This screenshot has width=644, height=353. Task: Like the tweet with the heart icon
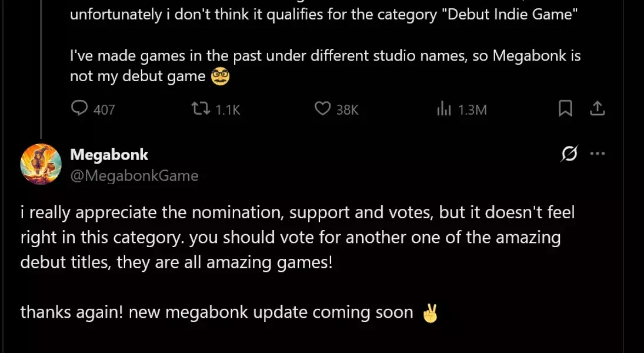322,109
